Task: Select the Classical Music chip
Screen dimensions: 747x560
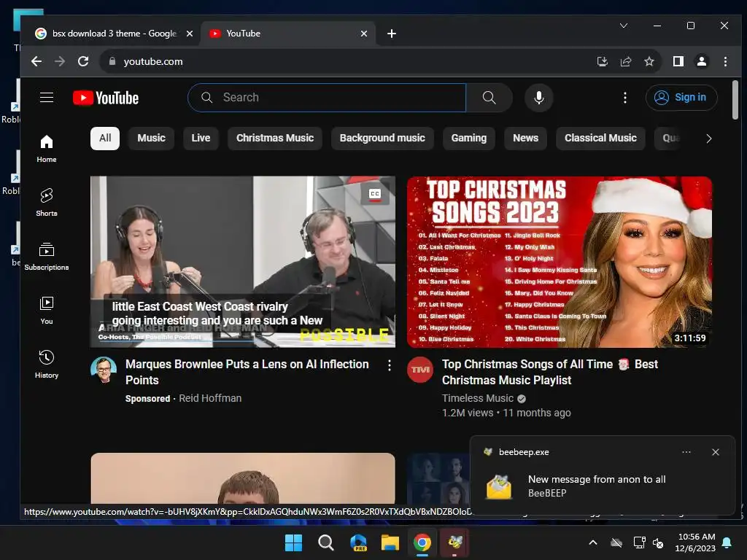Action: 600,138
